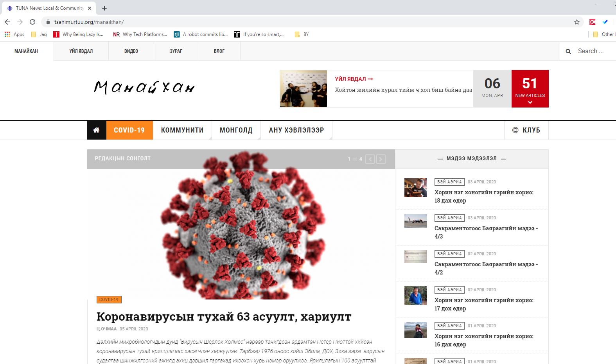
Task: Reload the page using the refresh icon
Action: click(32, 22)
